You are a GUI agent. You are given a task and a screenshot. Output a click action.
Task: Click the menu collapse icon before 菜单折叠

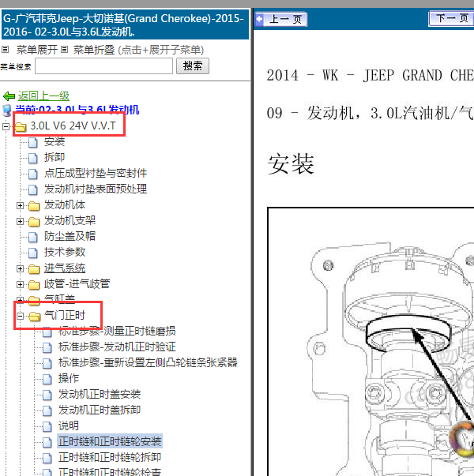[64, 49]
